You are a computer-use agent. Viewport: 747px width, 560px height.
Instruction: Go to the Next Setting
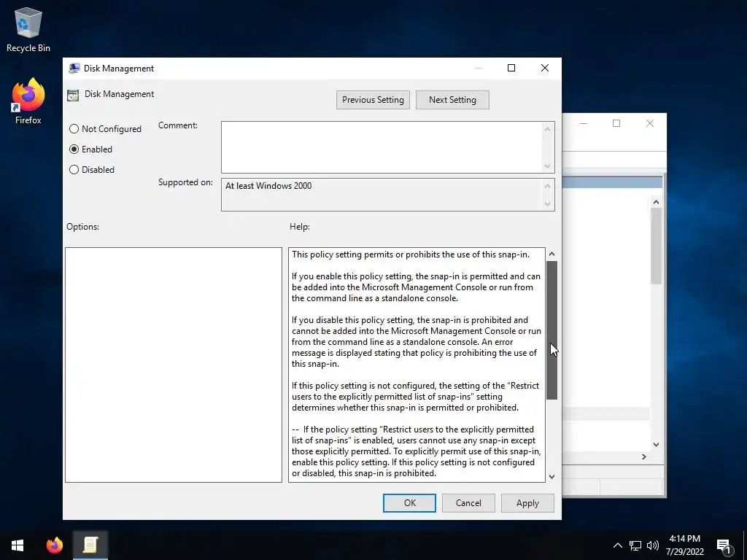[452, 99]
